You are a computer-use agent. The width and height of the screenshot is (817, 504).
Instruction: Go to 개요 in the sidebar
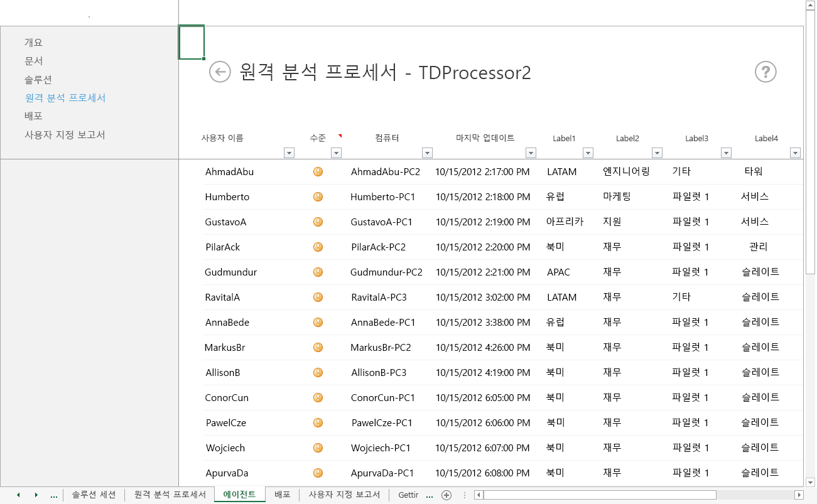pos(33,43)
